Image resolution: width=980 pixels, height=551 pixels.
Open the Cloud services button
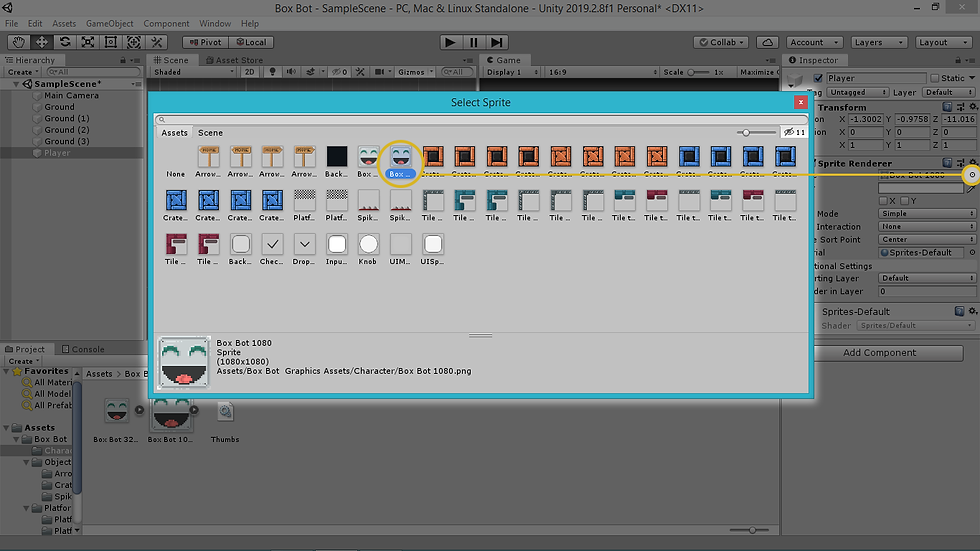768,42
